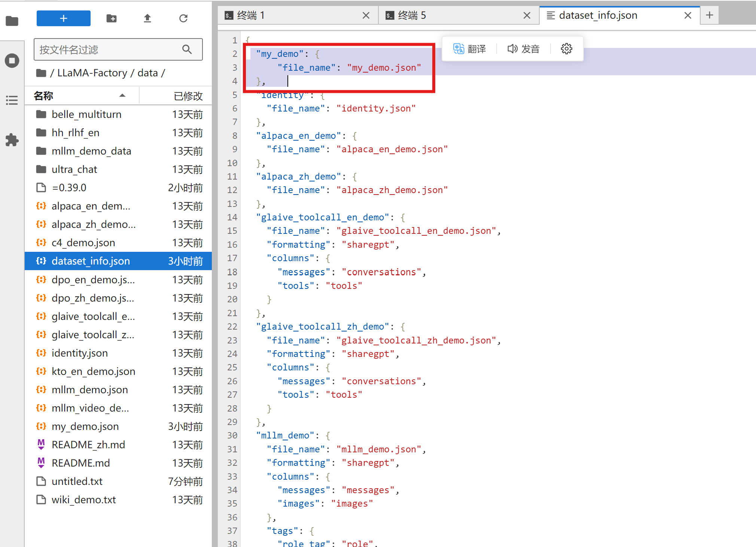The image size is (756, 547).
Task: Open the translation popup settings gear
Action: pos(567,49)
